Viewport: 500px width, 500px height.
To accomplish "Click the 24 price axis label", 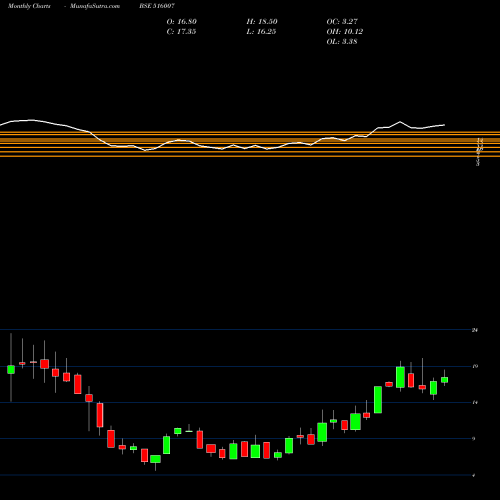I will [x=475, y=330].
